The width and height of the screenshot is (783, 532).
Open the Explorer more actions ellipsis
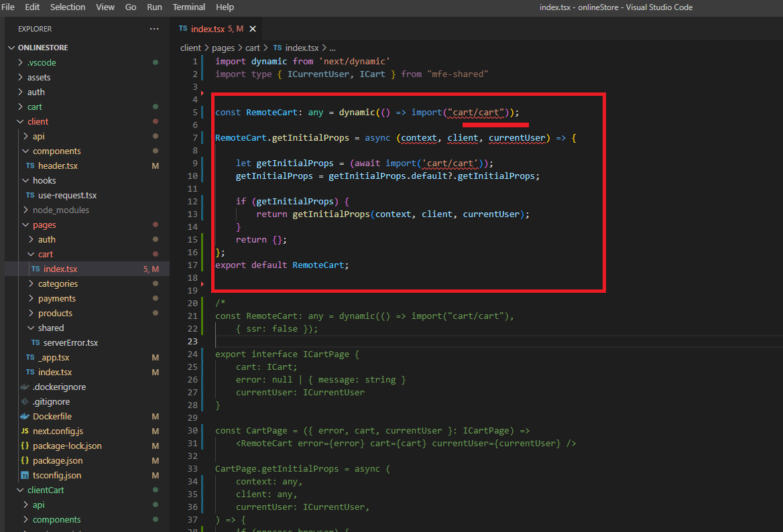coord(154,29)
